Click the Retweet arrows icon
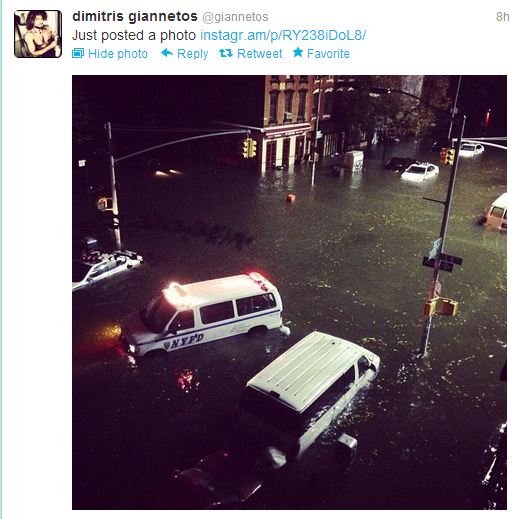The width and height of the screenshot is (521, 519). click(x=226, y=53)
